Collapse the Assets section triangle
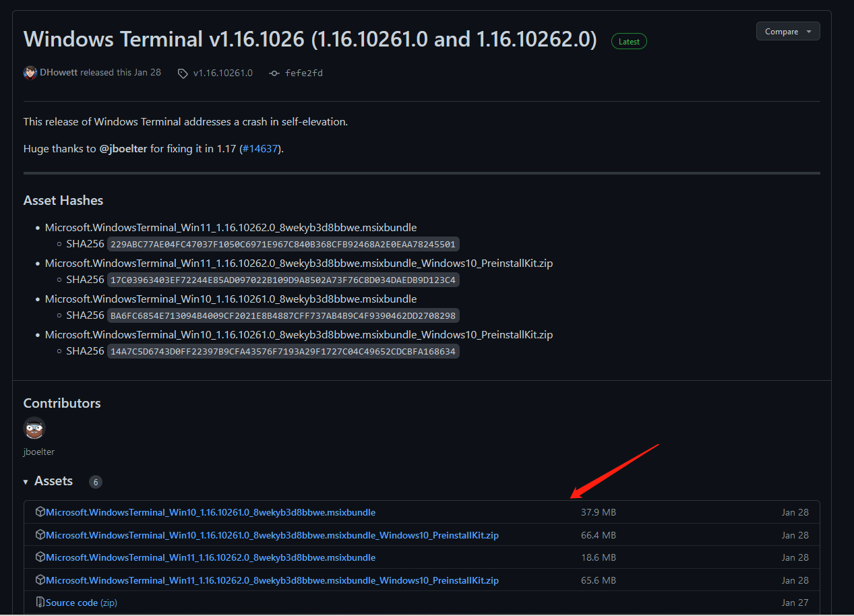This screenshot has height=616, width=854. [26, 482]
